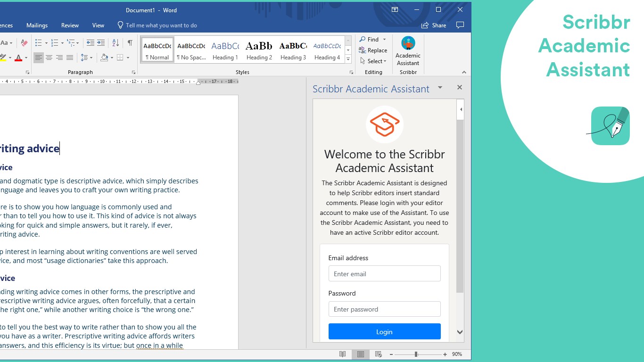Open the Mailings ribbon tab
644x362 pixels.
(x=37, y=25)
